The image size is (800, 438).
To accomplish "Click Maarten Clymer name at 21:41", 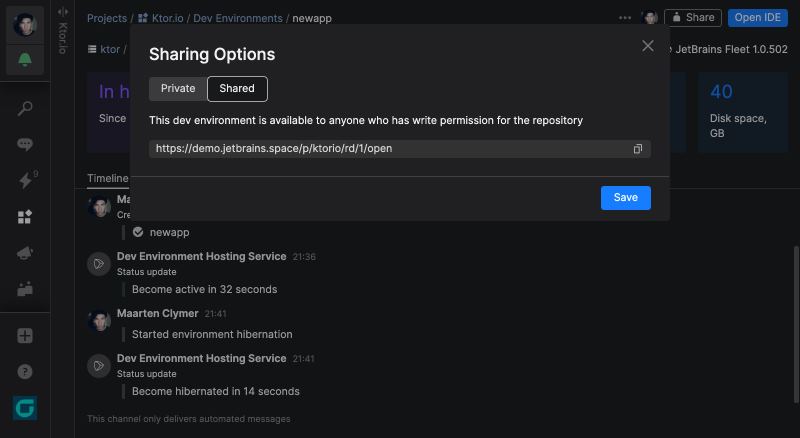I will point(157,313).
